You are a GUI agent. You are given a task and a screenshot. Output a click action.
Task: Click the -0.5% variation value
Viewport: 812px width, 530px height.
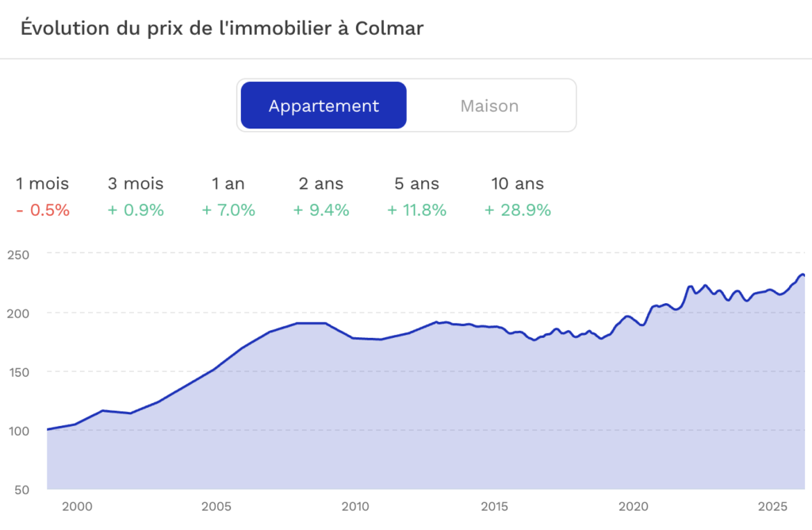pos(43,209)
